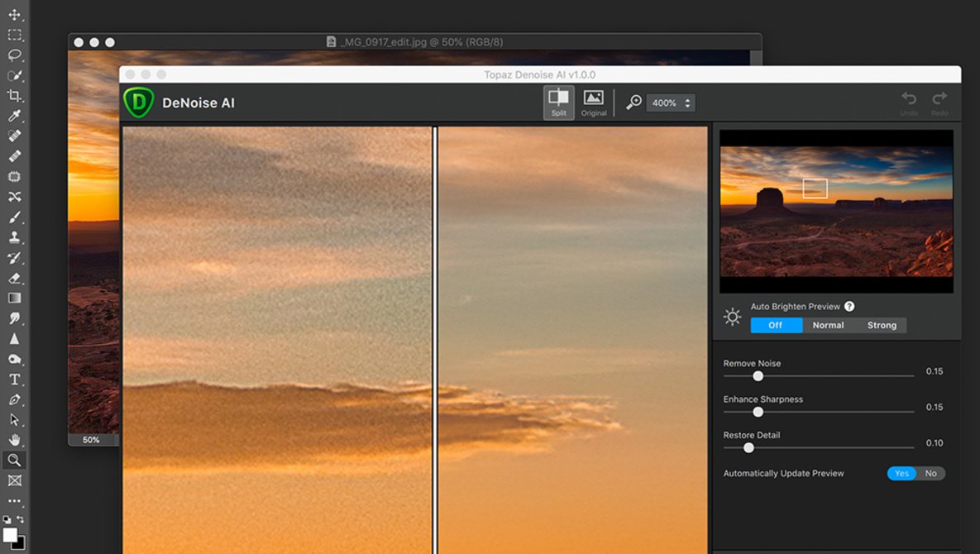Click the navigator preview thumbnail
Viewport: 980px width, 554px height.
click(x=836, y=212)
